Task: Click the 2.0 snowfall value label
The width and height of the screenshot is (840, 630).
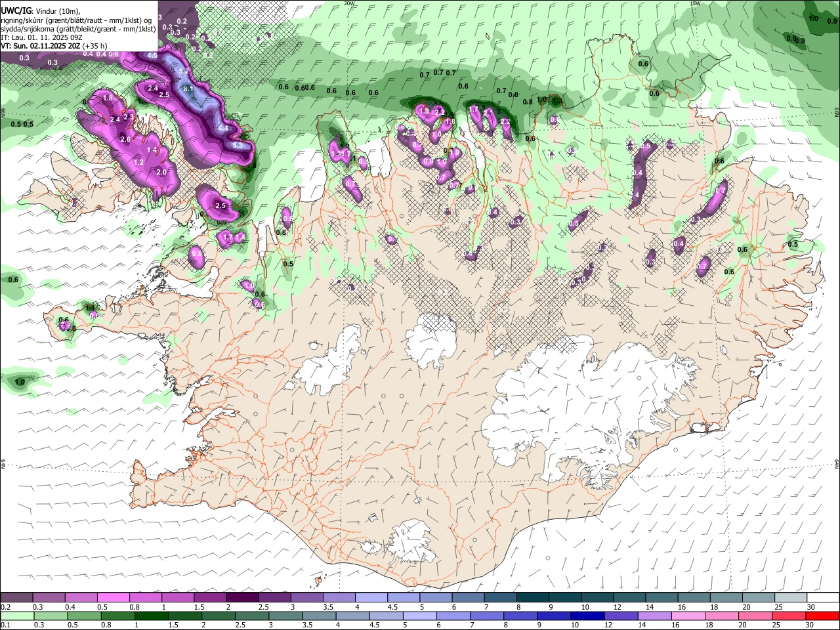Action: (161, 172)
